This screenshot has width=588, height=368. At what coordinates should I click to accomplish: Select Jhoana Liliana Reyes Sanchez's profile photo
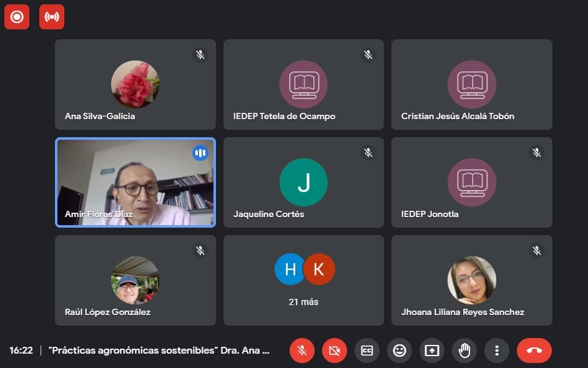click(472, 280)
